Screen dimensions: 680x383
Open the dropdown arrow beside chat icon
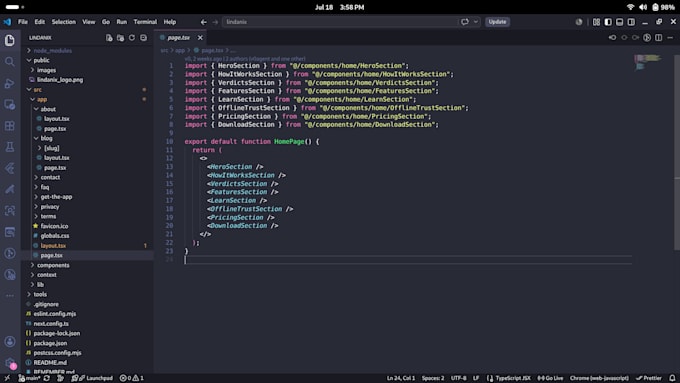point(476,22)
